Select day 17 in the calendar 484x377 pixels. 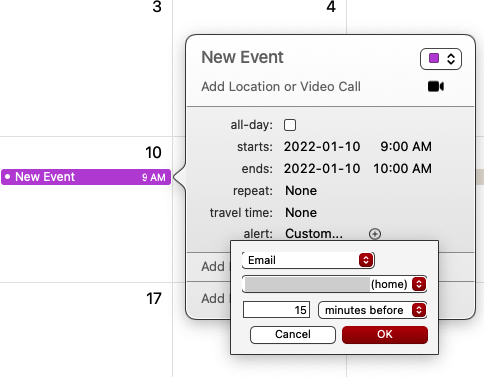[x=154, y=299]
